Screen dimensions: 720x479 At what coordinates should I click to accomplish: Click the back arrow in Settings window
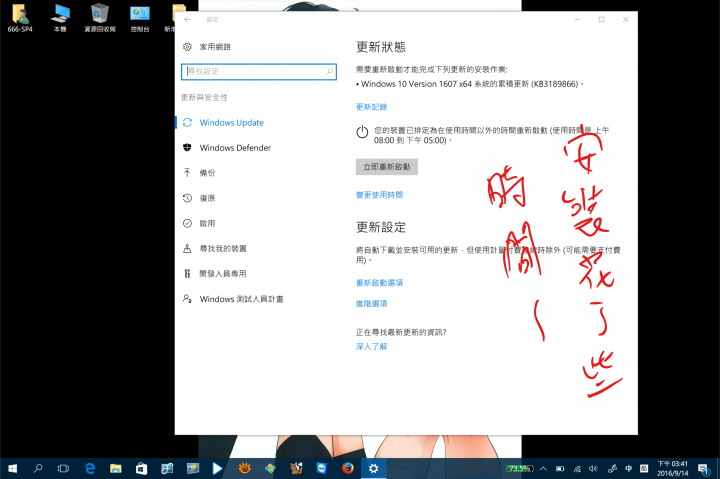[x=187, y=19]
